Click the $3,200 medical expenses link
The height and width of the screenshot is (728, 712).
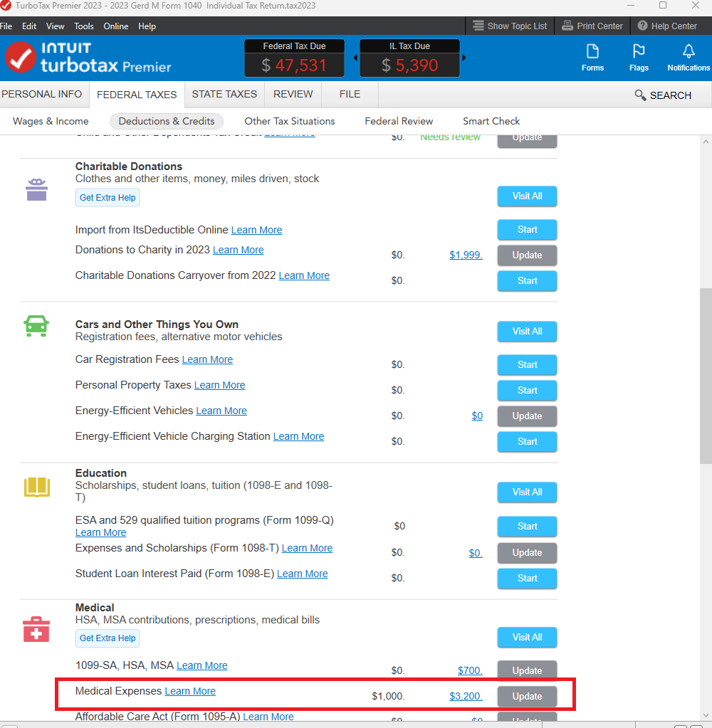pyautogui.click(x=466, y=696)
